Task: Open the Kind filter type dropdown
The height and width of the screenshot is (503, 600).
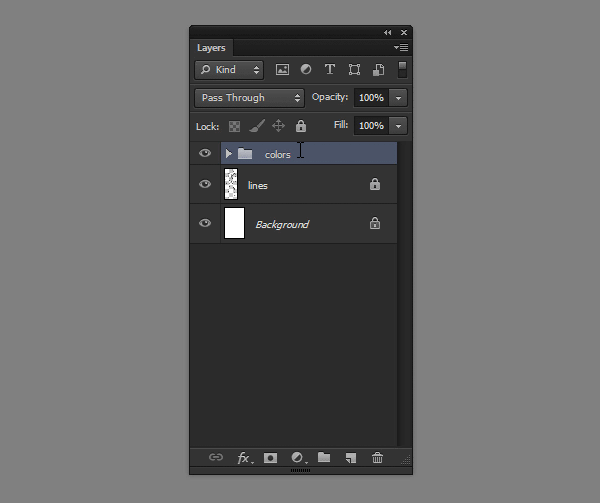Action: pyautogui.click(x=229, y=70)
